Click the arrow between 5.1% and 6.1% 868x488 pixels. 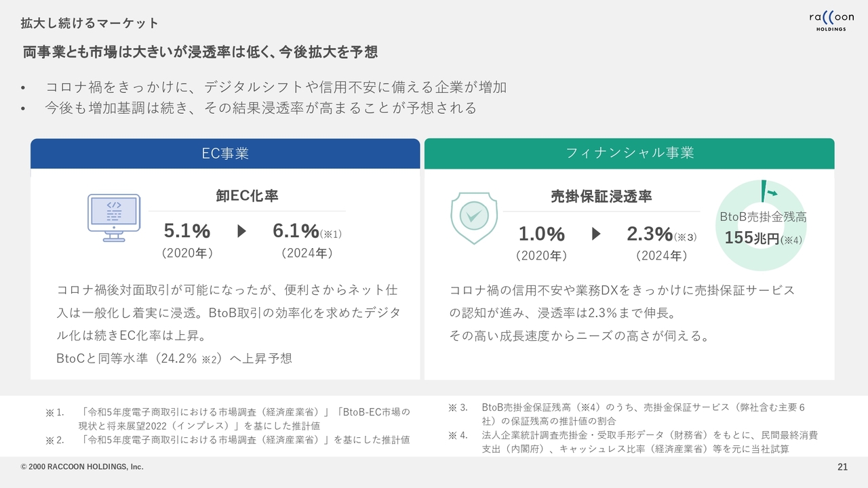point(242,232)
